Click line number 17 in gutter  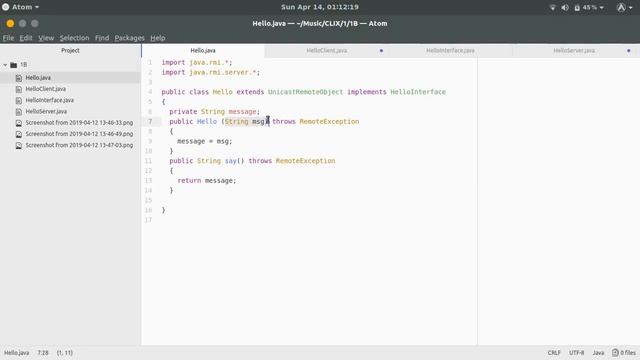148,220
